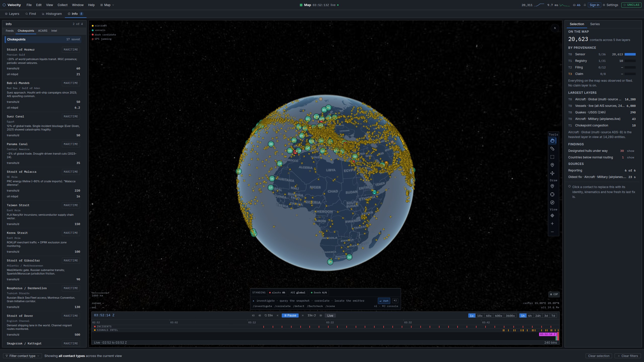Open the Map view dropdown
Screen dimensions: 644x362
coord(107,5)
